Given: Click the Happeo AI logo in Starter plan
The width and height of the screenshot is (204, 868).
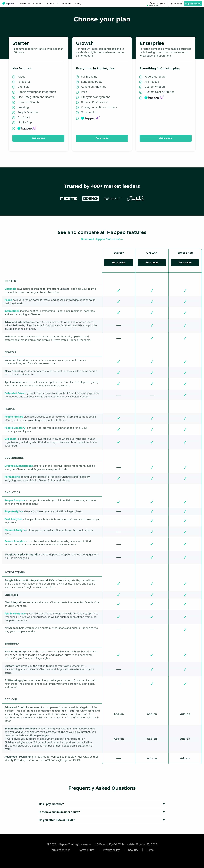Looking at the screenshot, I should [x=27, y=128].
